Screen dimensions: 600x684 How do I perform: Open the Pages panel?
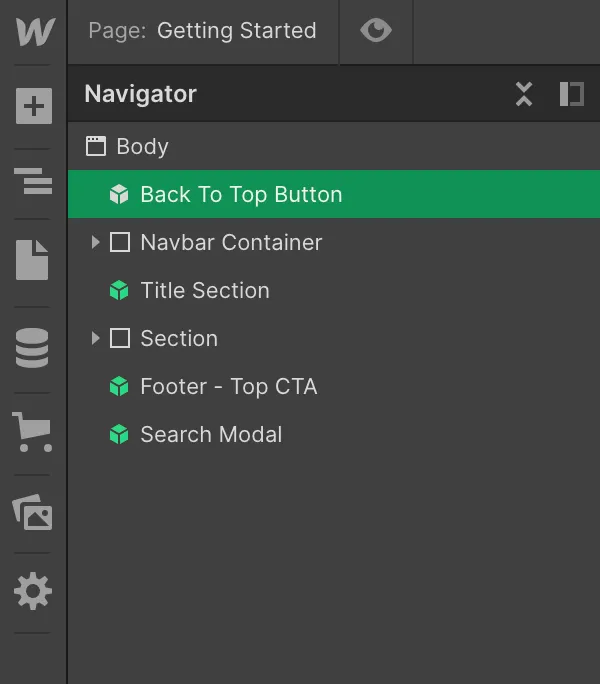coord(33,260)
